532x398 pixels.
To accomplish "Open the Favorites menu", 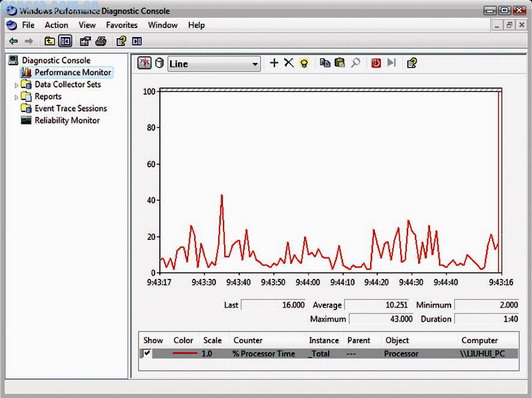I will [121, 25].
